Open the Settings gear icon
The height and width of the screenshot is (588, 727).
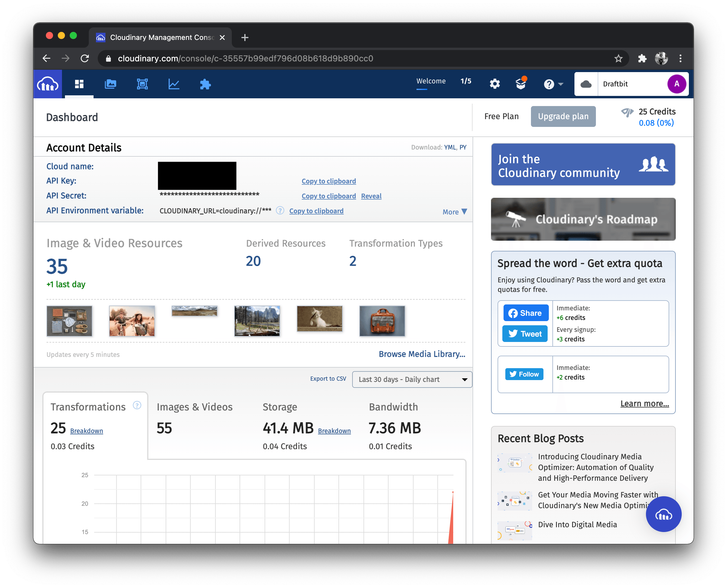[x=495, y=84]
